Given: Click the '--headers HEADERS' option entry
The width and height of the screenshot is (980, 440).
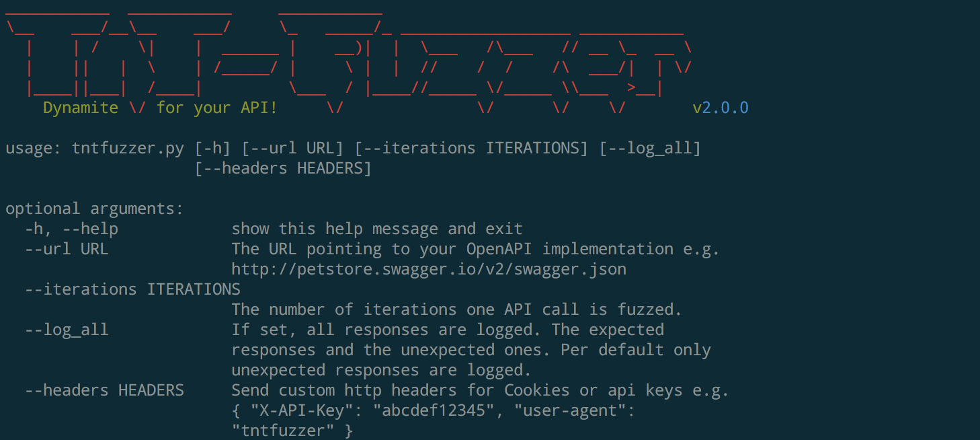Looking at the screenshot, I should [x=104, y=391].
